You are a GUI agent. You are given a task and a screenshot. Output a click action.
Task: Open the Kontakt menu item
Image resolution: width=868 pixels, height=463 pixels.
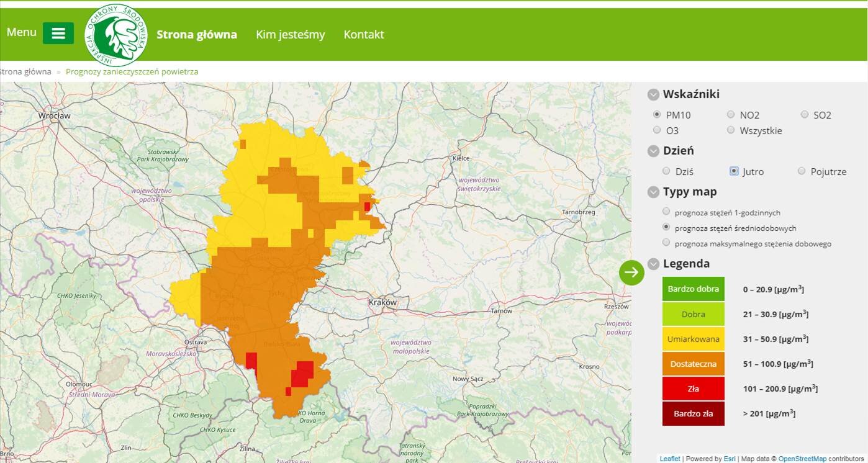tap(364, 35)
